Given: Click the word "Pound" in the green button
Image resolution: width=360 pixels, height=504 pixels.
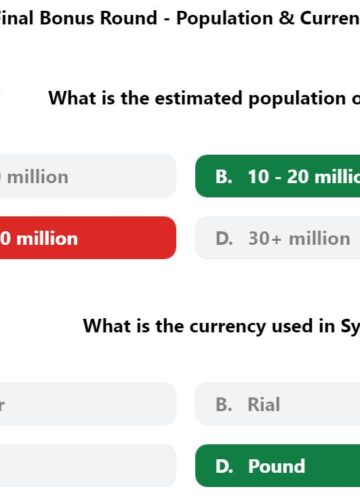Looking at the screenshot, I should click(277, 466).
